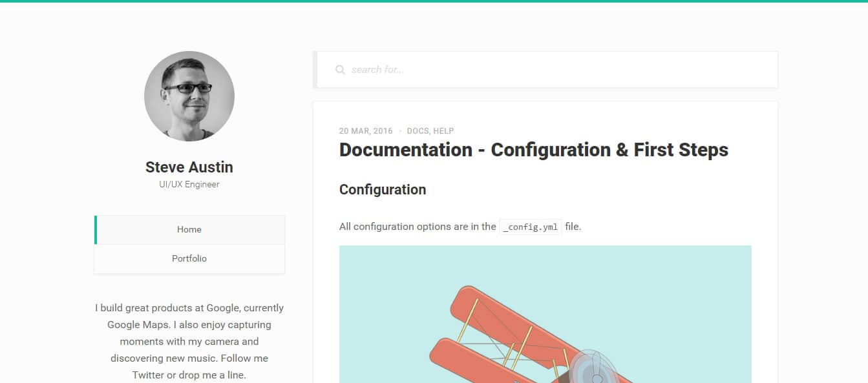The image size is (868, 383).
Task: Open the Portfolio menu item
Action: pyautogui.click(x=189, y=258)
